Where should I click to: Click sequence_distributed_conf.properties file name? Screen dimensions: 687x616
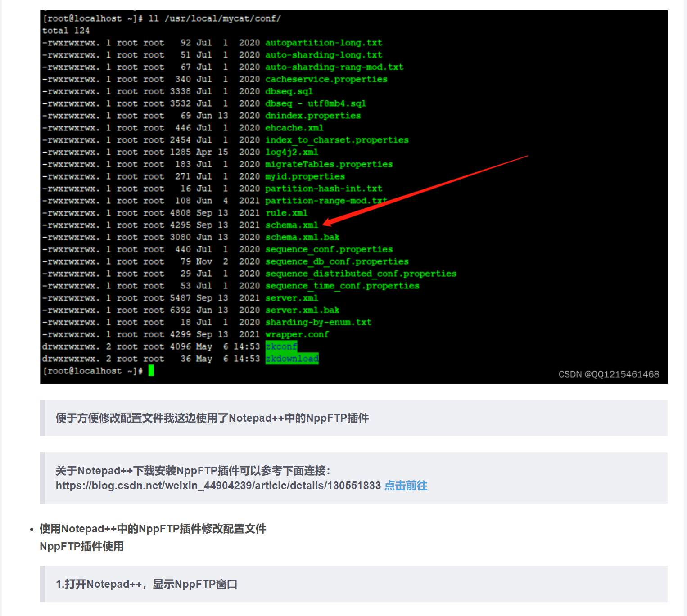click(361, 274)
